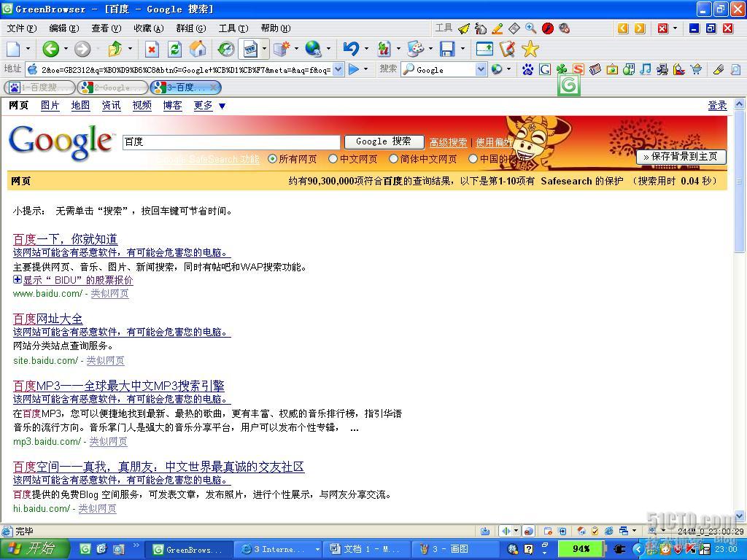Click the address bar URL field
Screen dimensions: 747x560
pos(186,69)
